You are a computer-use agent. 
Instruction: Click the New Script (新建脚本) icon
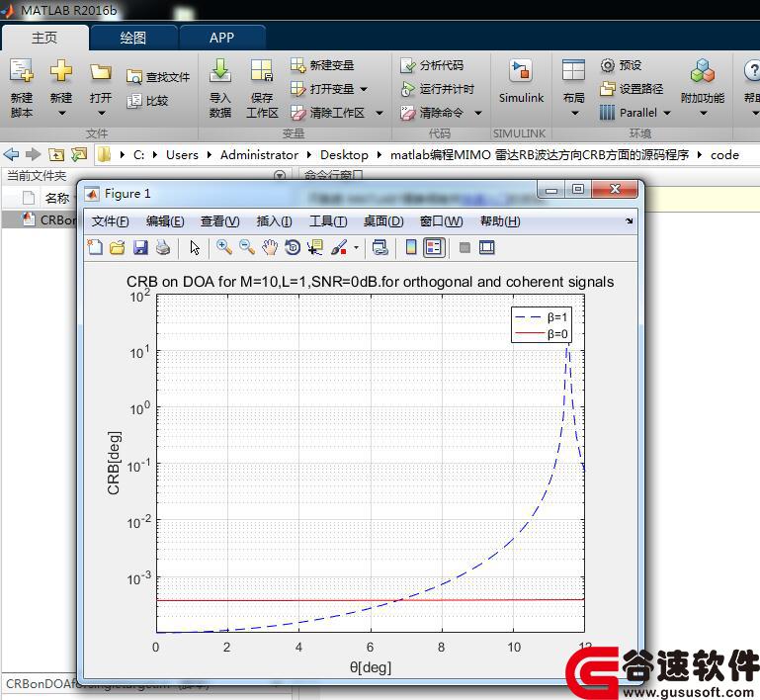22,71
